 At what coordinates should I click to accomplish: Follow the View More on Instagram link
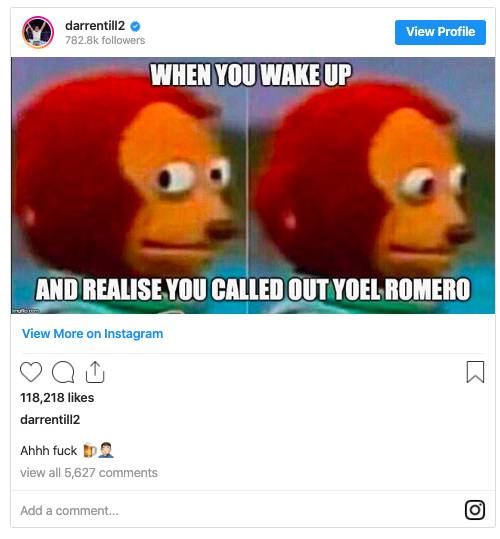(x=92, y=333)
